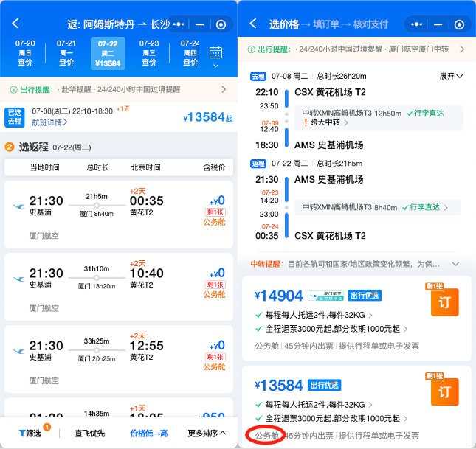476x449 pixels.
Task: Minimize the left mini program
Action: [200, 24]
